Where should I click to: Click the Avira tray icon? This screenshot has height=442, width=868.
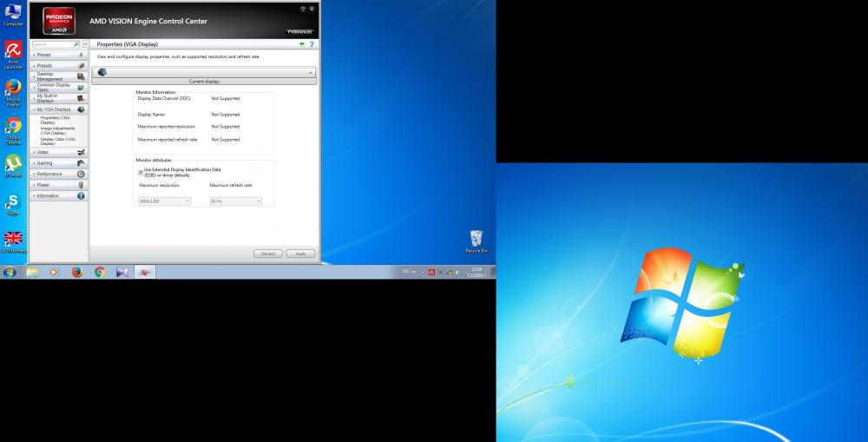(x=431, y=272)
